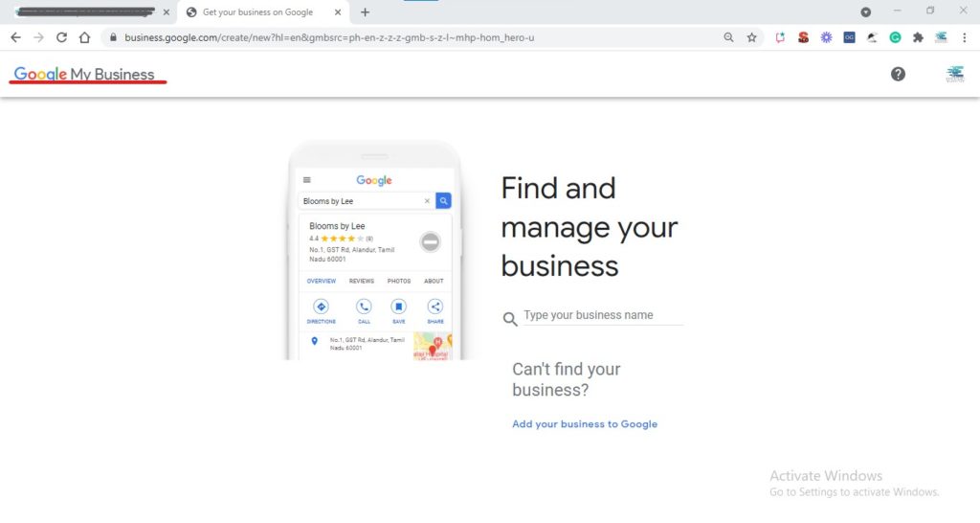
Task: Open the tab search dropdown arrow in title bar
Action: pyautogui.click(x=865, y=11)
